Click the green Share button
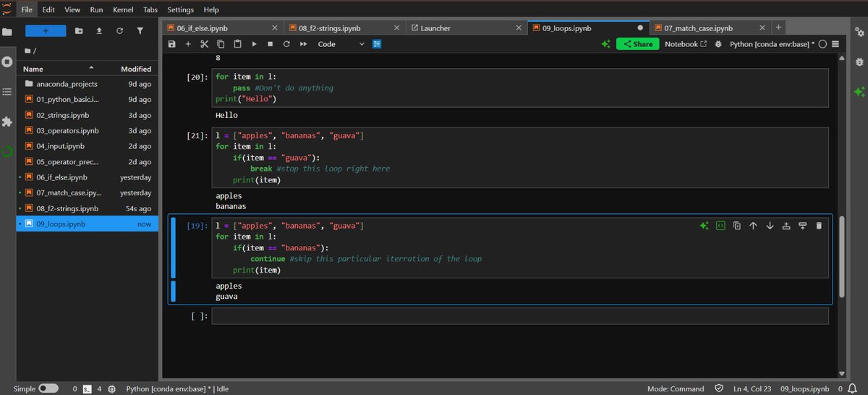868x395 pixels. coord(637,44)
